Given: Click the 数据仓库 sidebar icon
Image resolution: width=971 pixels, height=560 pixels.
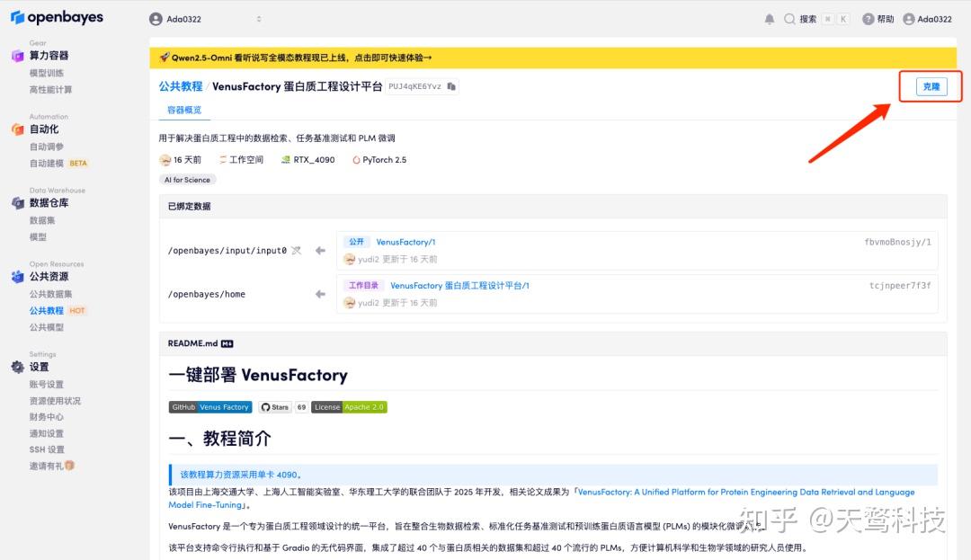Looking at the screenshot, I should point(20,202).
